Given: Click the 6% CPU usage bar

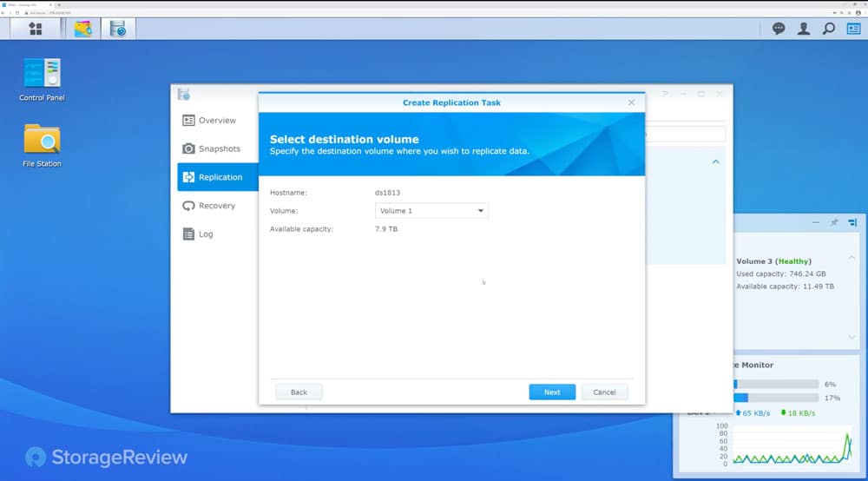Looking at the screenshot, I should [776, 384].
